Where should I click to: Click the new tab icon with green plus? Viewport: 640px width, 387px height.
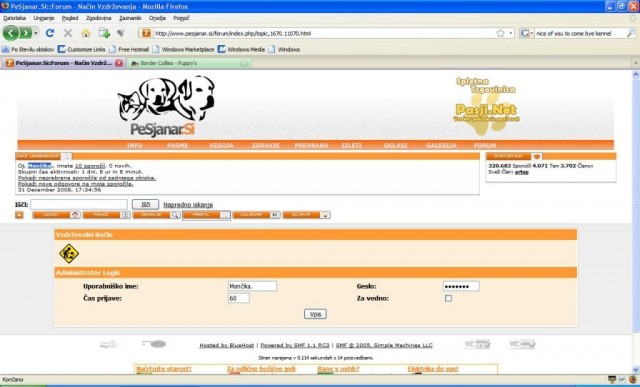(x=104, y=33)
